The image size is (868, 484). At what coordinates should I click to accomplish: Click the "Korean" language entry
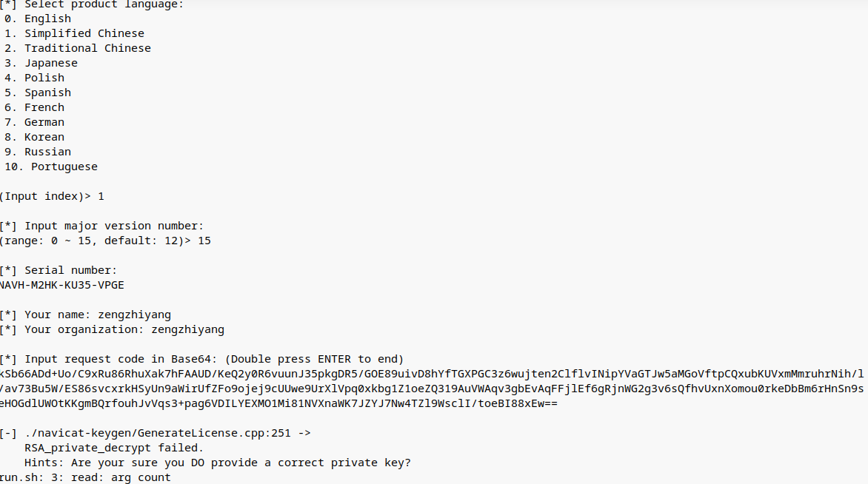[44, 137]
